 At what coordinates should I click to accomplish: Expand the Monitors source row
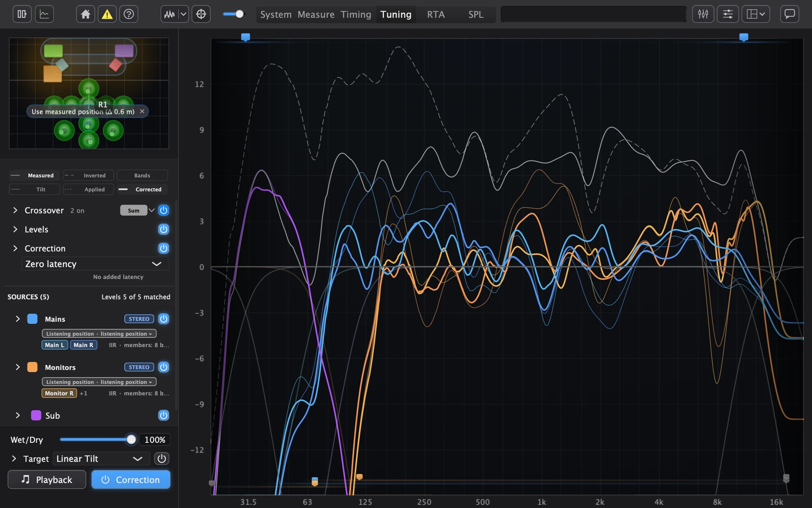[17, 367]
